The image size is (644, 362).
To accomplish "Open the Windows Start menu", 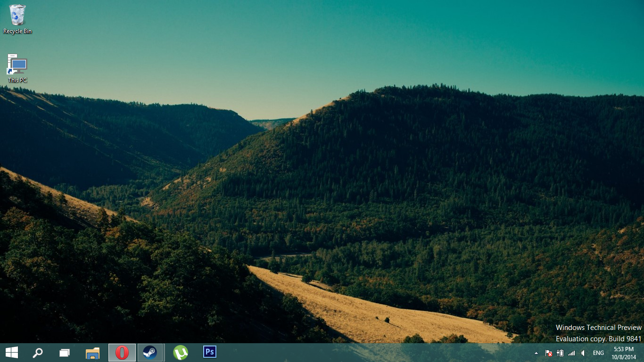I will tap(12, 353).
